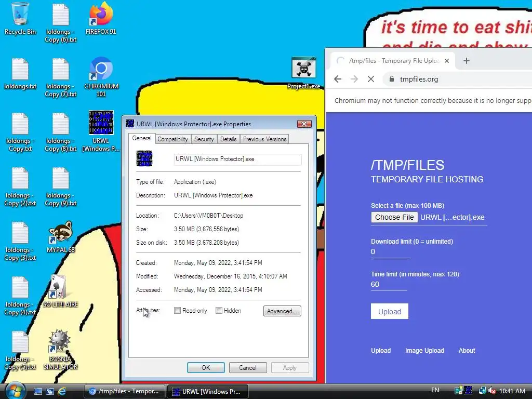Switch to the Previous Versions tab

(264, 139)
